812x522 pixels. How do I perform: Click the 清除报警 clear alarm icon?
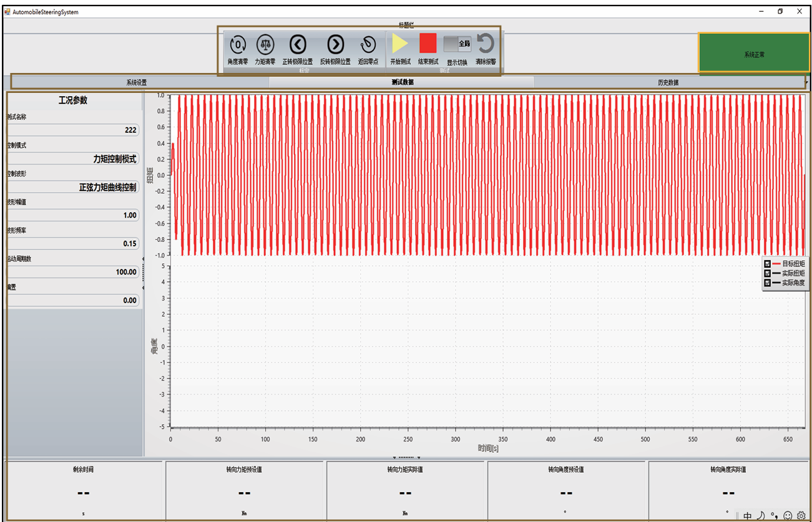pyautogui.click(x=485, y=44)
